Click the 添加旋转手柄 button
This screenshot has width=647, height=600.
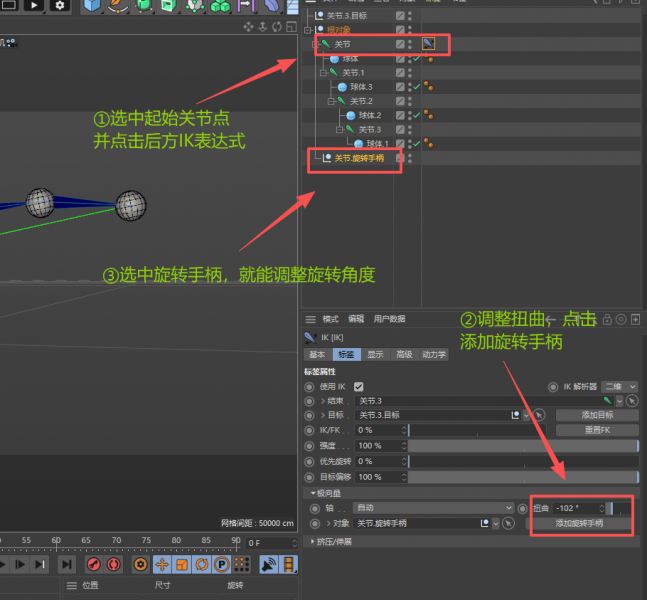tap(580, 523)
